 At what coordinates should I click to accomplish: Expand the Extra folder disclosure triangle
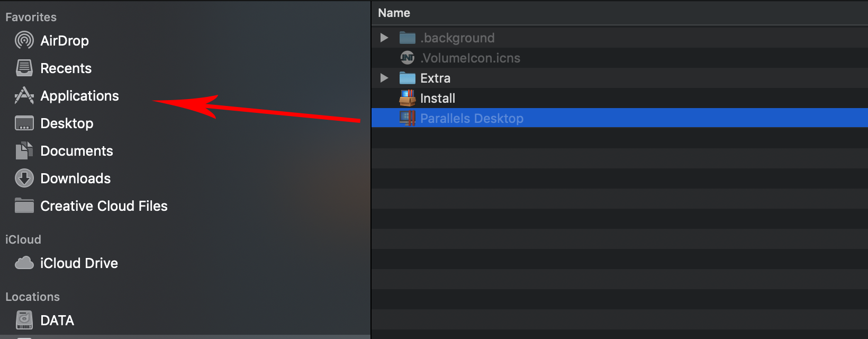384,78
